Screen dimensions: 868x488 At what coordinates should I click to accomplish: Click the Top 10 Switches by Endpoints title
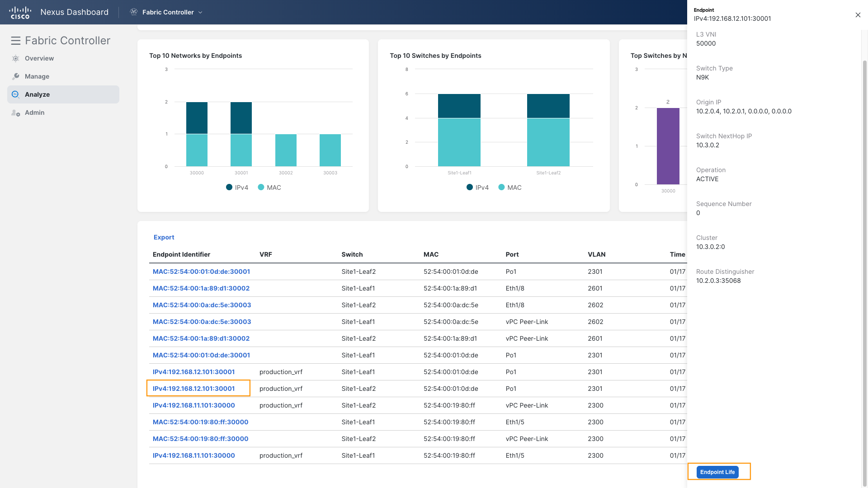435,56
